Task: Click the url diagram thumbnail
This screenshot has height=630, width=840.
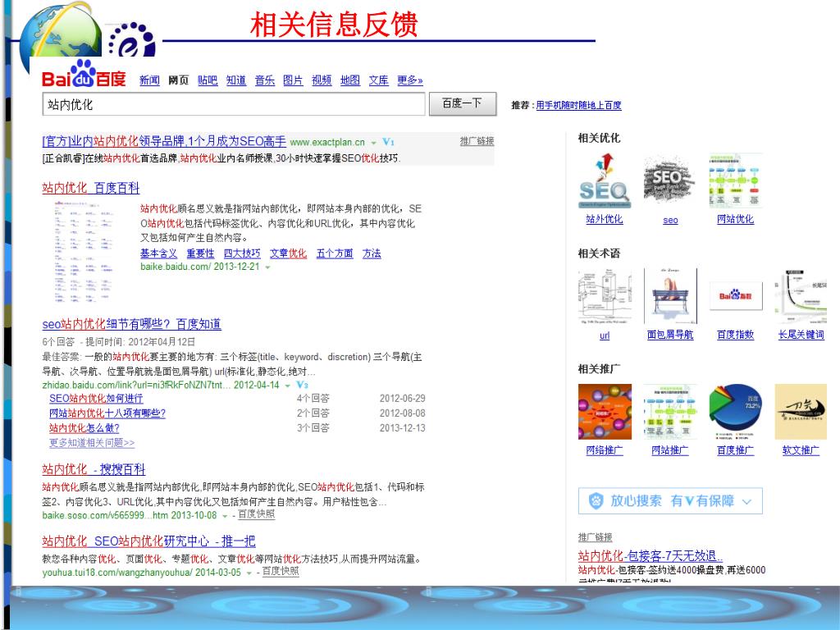Action: (605, 296)
